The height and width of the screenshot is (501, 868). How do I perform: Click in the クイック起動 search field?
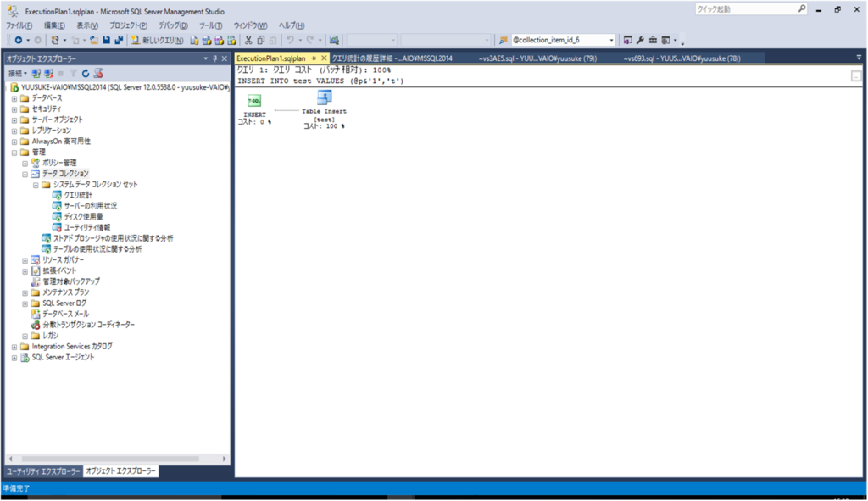745,8
